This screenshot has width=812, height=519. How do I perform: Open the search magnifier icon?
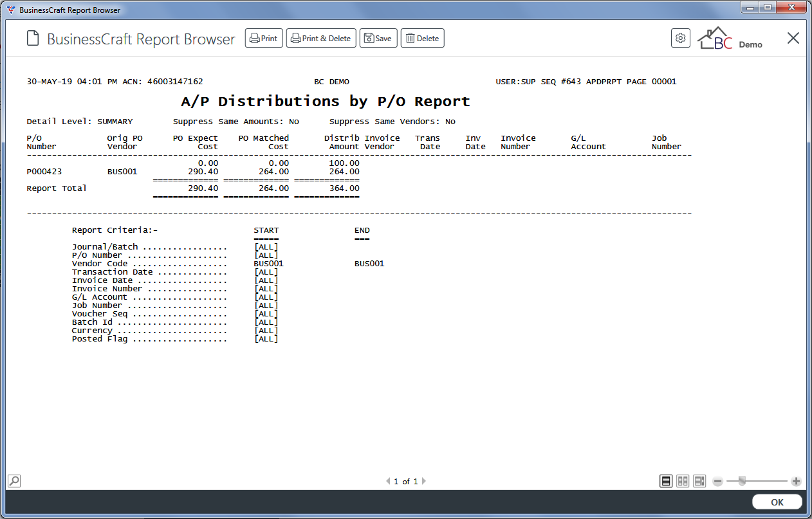tap(14, 481)
